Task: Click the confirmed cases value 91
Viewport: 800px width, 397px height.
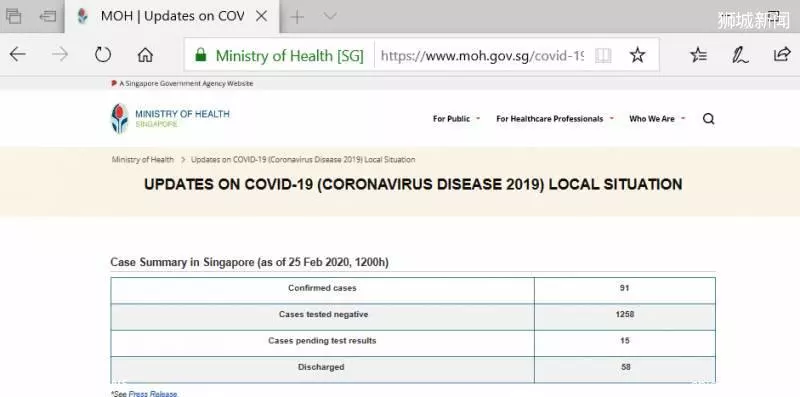Action: coord(624,288)
